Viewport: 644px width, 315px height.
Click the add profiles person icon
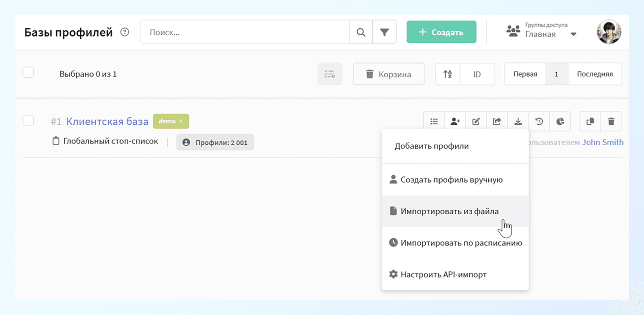click(455, 121)
